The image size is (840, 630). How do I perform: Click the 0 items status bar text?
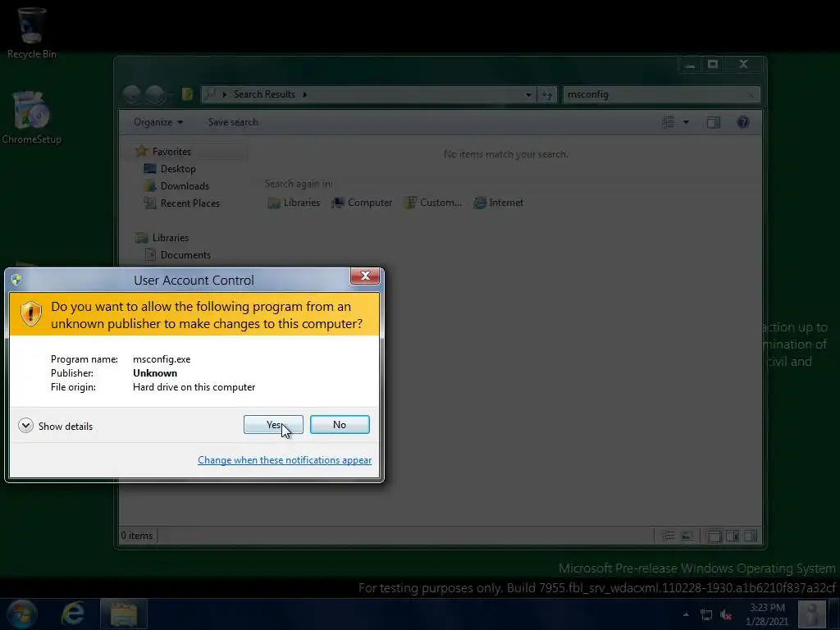137,536
